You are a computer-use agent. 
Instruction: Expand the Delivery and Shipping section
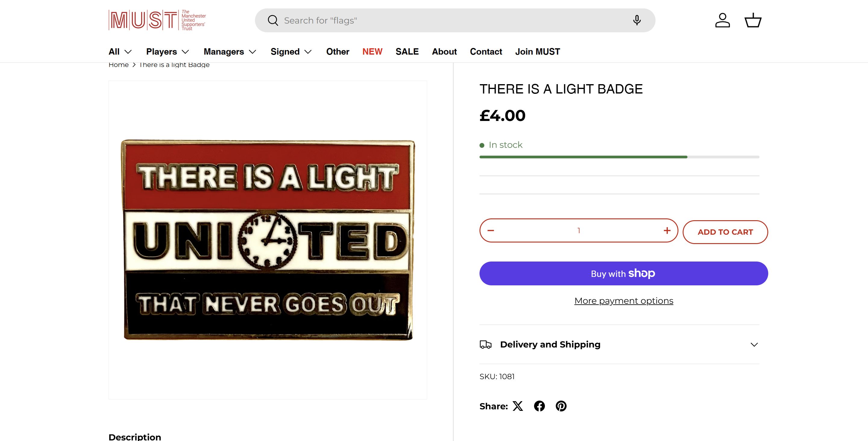point(619,344)
